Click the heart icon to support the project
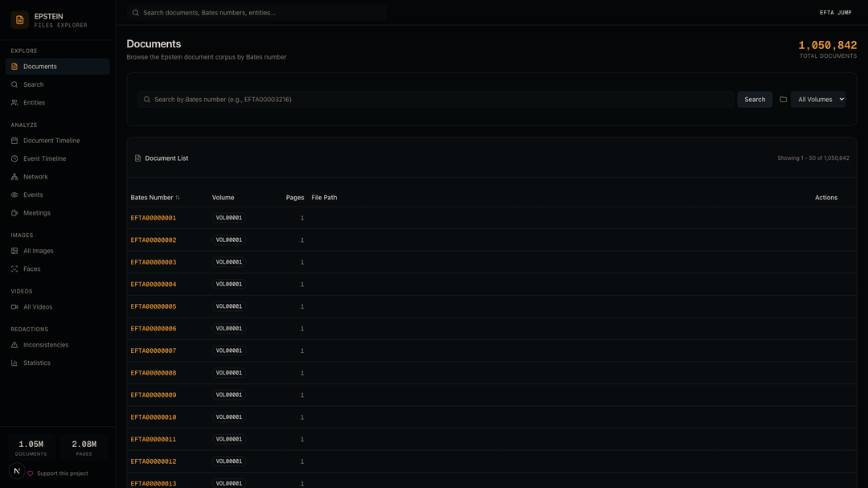Viewport: 868px width, 488px height. 31,474
